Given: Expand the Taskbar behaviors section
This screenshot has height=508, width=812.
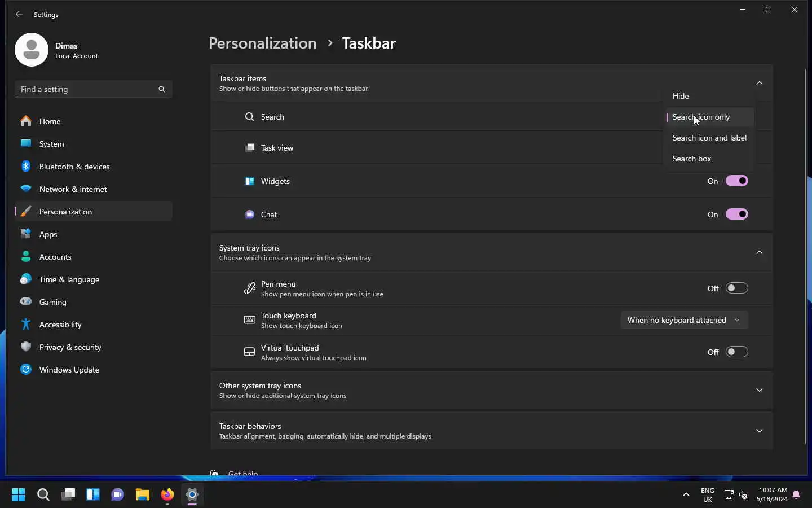Looking at the screenshot, I should pos(759,431).
